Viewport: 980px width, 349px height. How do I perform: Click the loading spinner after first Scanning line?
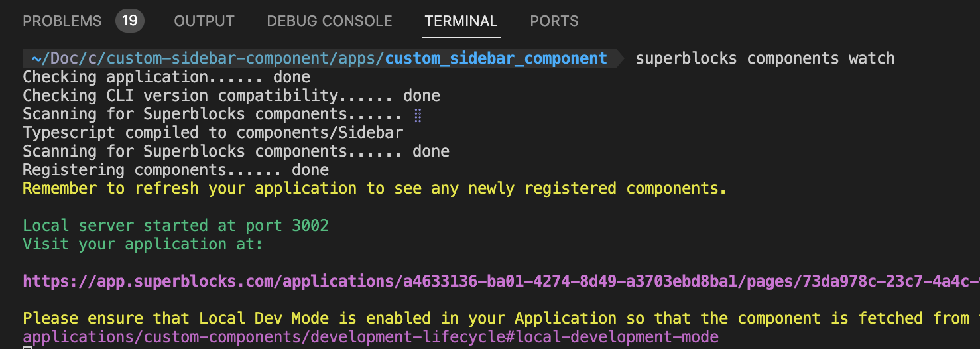(418, 115)
